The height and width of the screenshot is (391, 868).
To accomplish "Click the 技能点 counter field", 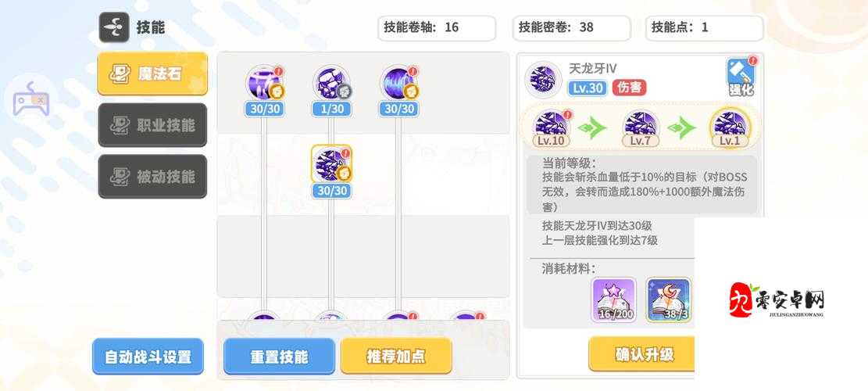I will point(705,27).
